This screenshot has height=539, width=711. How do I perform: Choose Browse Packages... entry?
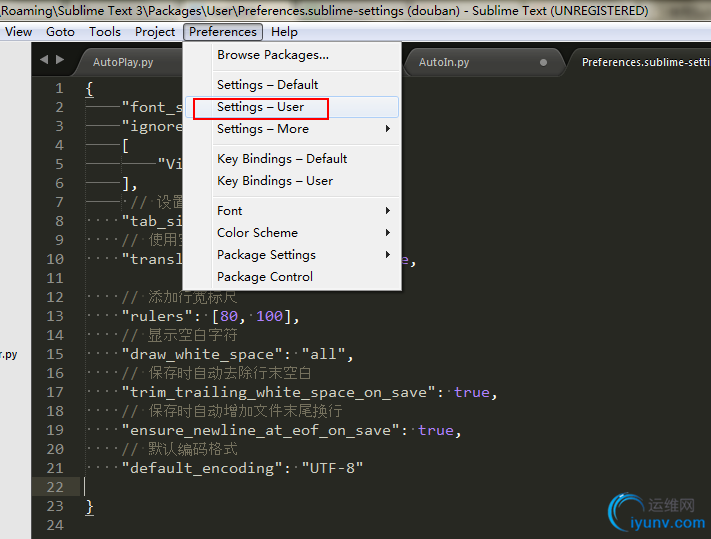292,55
